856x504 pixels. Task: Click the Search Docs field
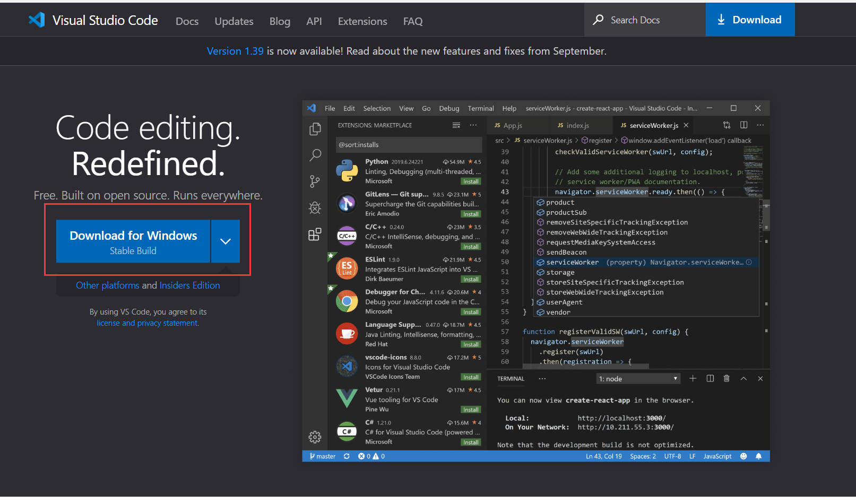[x=645, y=20]
